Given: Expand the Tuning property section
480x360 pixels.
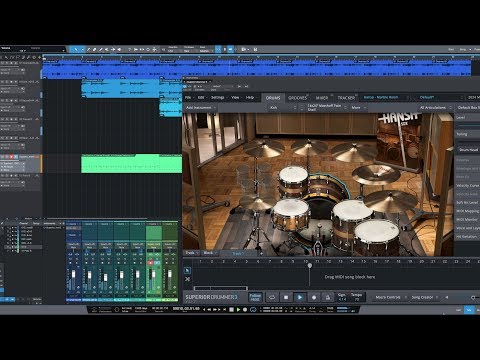Looking at the screenshot, I should tap(467, 134).
